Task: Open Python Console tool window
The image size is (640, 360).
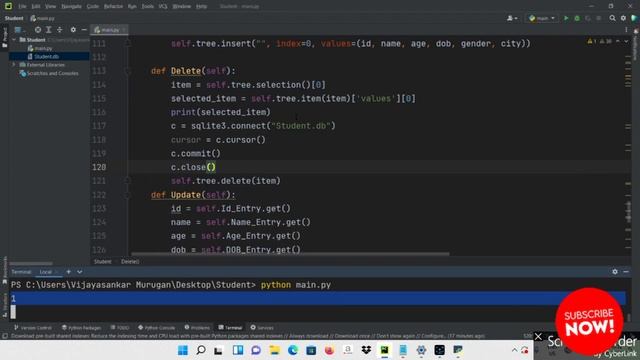Action: tap(157, 327)
